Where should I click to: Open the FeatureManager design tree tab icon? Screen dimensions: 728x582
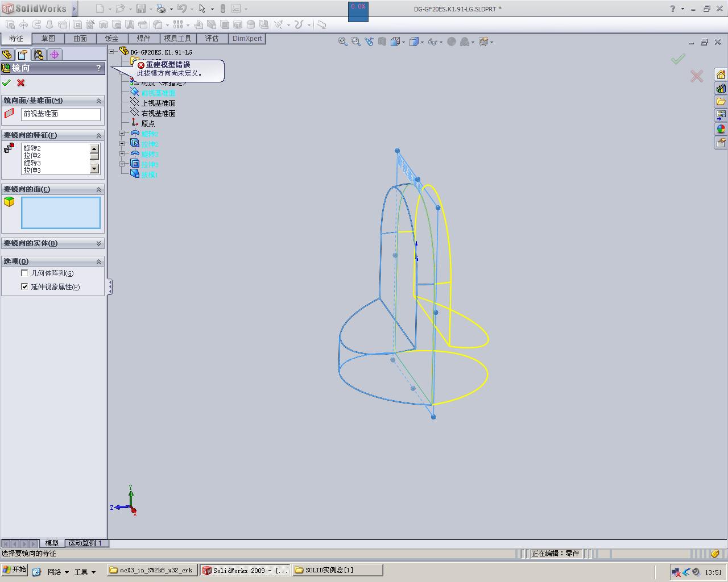click(7, 55)
